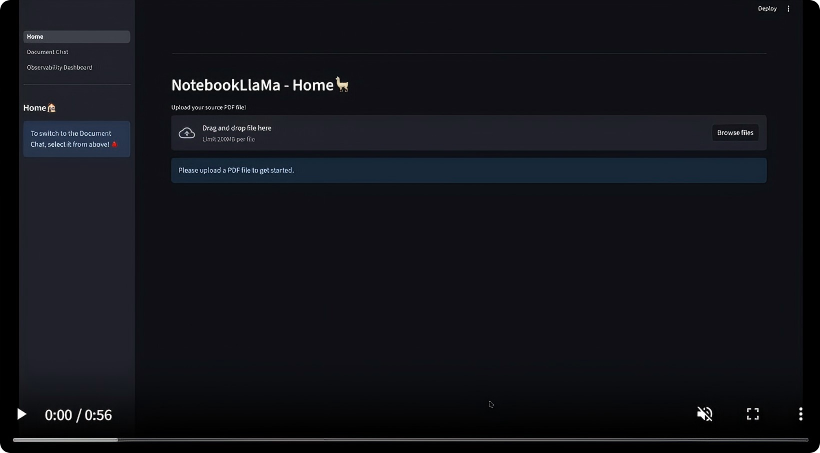Click the red pin emoji in sidebar note
Viewport: 820px width, 453px height.
[x=114, y=145]
